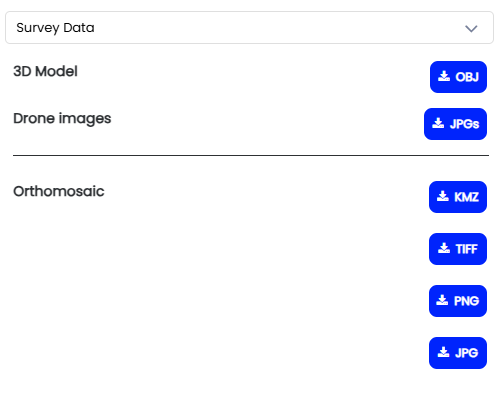This screenshot has height=401, width=498.
Task: Click the Orthomosaic section label
Action: coord(59,191)
